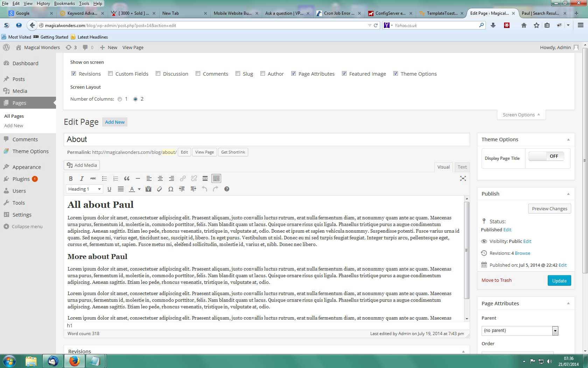Screen dimensions: 588x368
Task: Open Appearance in the admin sidebar
Action: coord(27,167)
